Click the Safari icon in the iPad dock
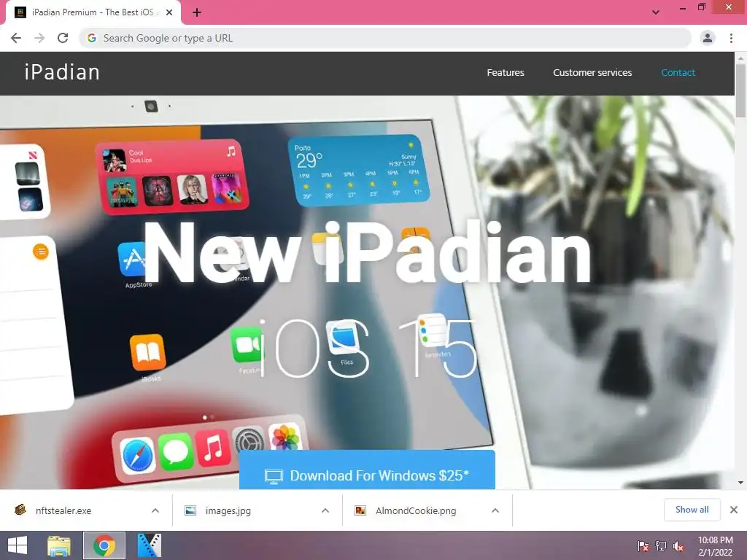The width and height of the screenshot is (747, 560). click(x=138, y=456)
